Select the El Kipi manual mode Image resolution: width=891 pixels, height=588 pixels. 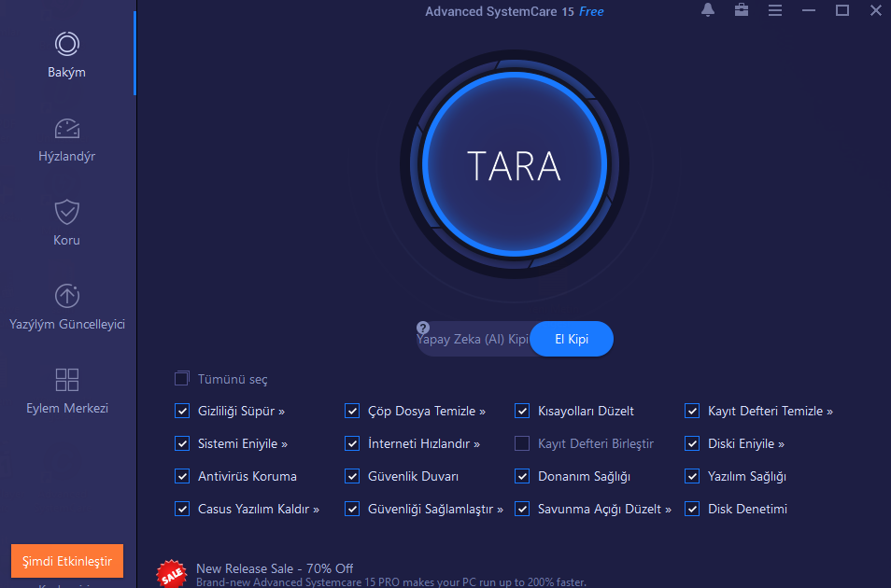pos(571,339)
